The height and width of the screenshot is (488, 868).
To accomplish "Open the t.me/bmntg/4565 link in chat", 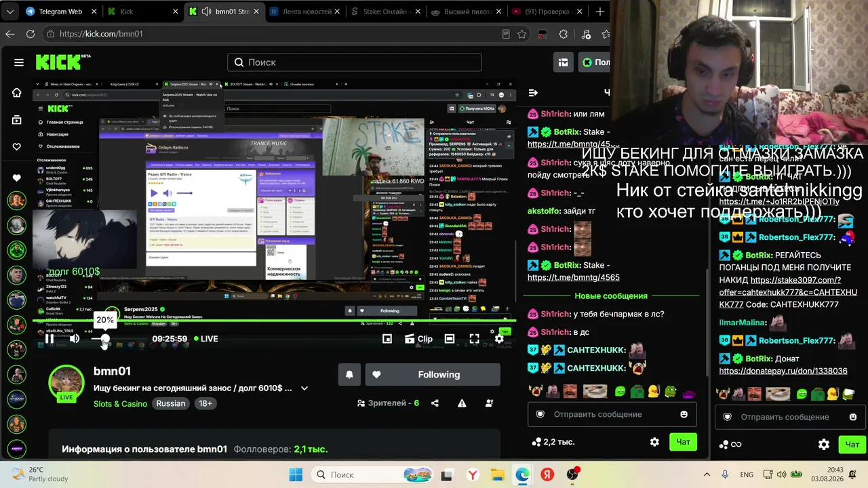I will [x=573, y=277].
